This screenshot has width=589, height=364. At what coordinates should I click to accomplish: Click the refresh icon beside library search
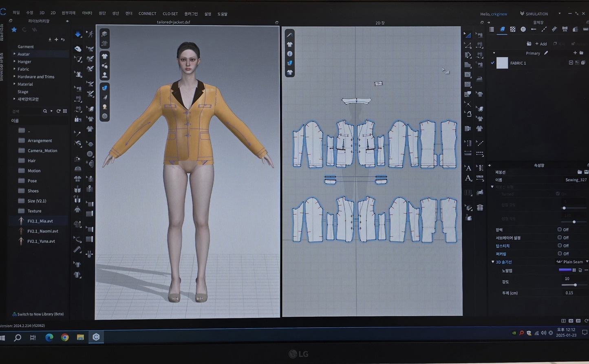(58, 111)
